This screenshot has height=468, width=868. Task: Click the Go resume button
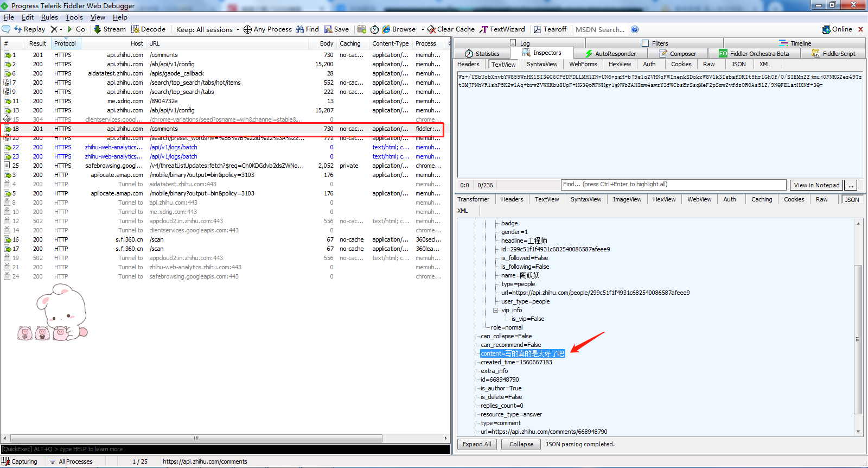pyautogui.click(x=76, y=29)
